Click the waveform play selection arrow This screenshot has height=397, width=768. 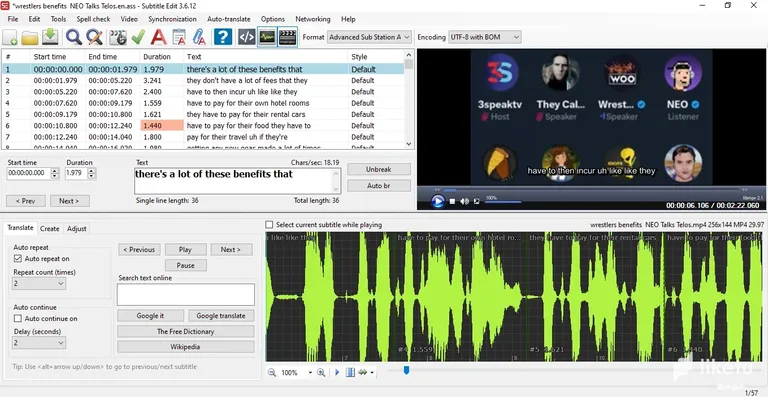click(337, 373)
